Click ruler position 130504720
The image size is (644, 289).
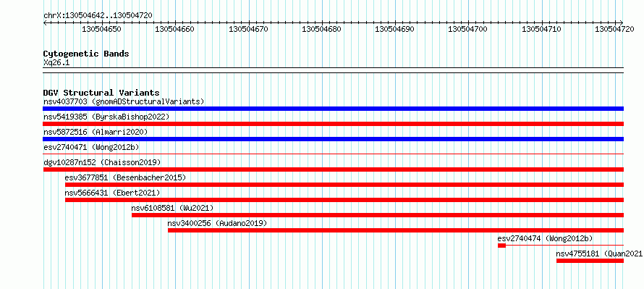coord(615,30)
